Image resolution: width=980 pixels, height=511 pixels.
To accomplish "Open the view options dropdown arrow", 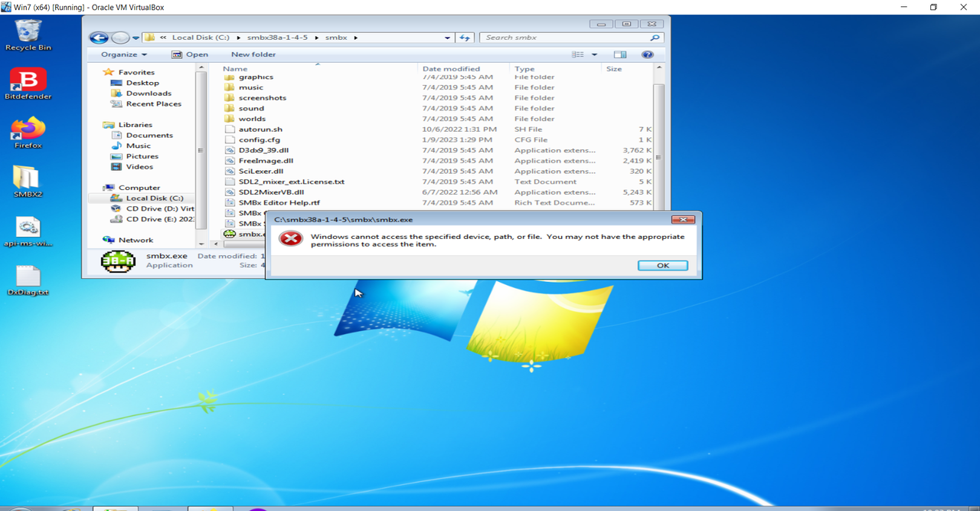I will (x=594, y=54).
